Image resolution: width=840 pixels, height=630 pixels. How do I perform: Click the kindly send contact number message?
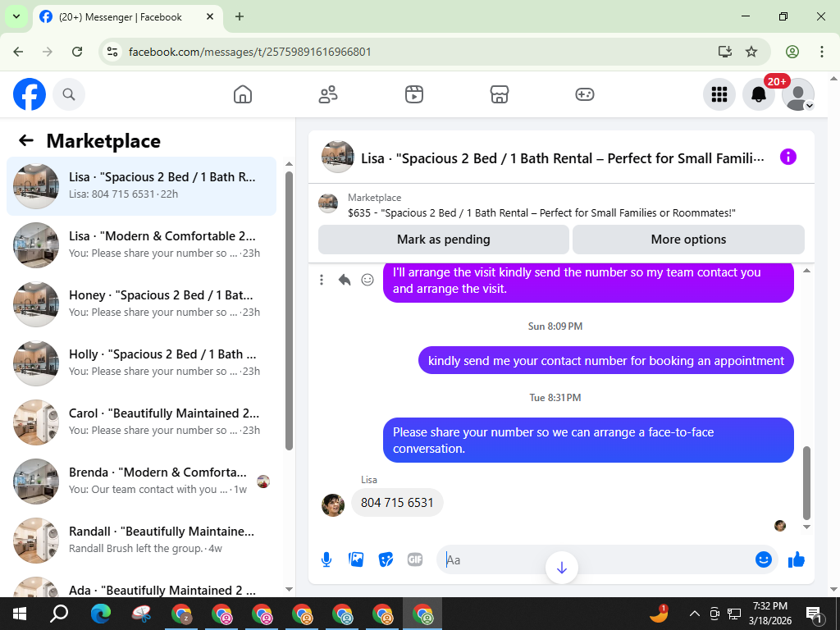pos(606,361)
